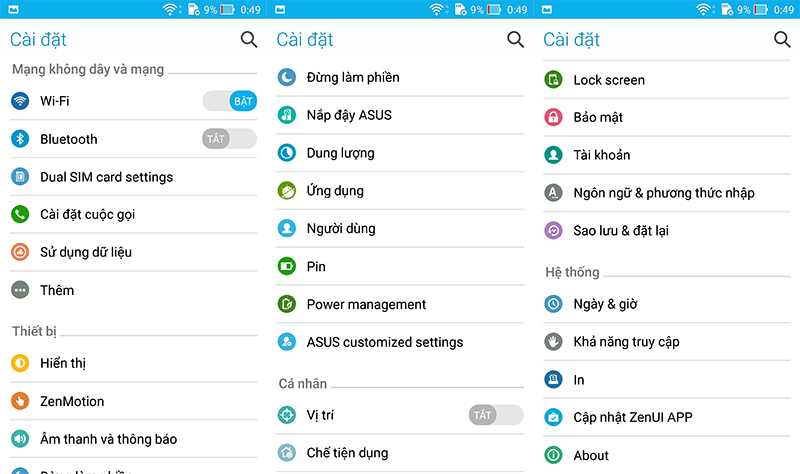Turn off the Wi-Fi switch

[229, 101]
